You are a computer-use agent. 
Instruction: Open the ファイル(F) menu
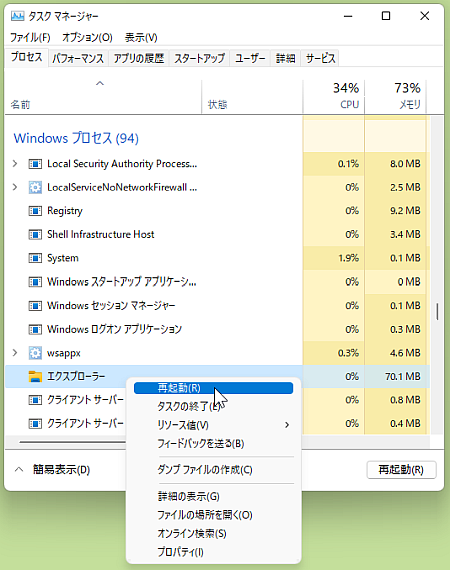tap(30, 37)
